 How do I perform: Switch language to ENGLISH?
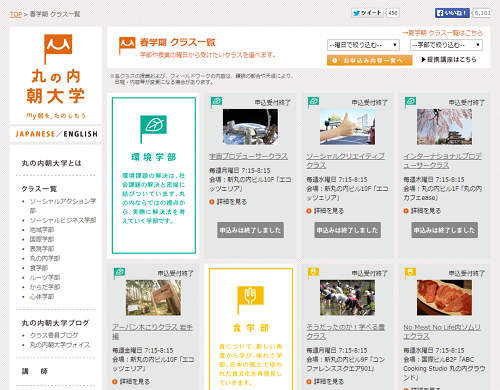pyautogui.click(x=80, y=134)
